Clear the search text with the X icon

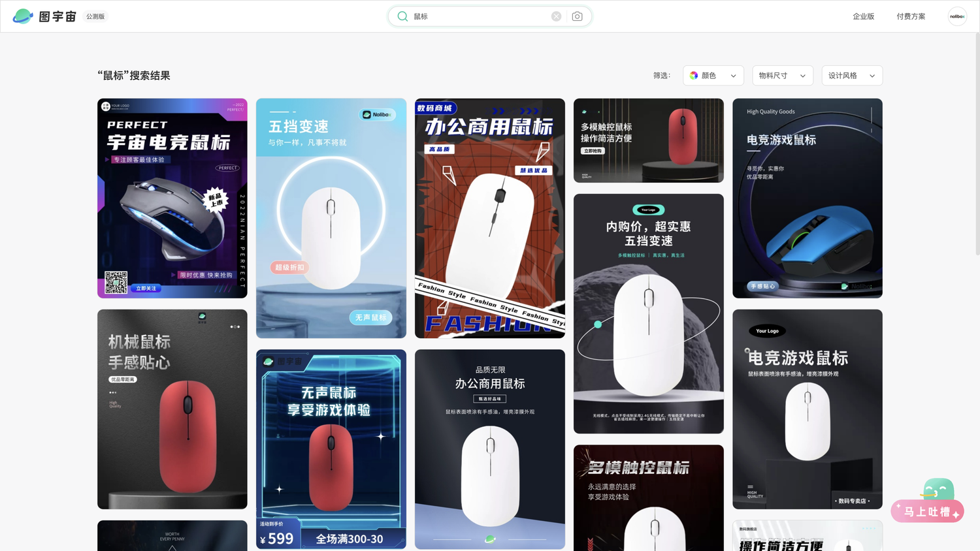tap(556, 16)
